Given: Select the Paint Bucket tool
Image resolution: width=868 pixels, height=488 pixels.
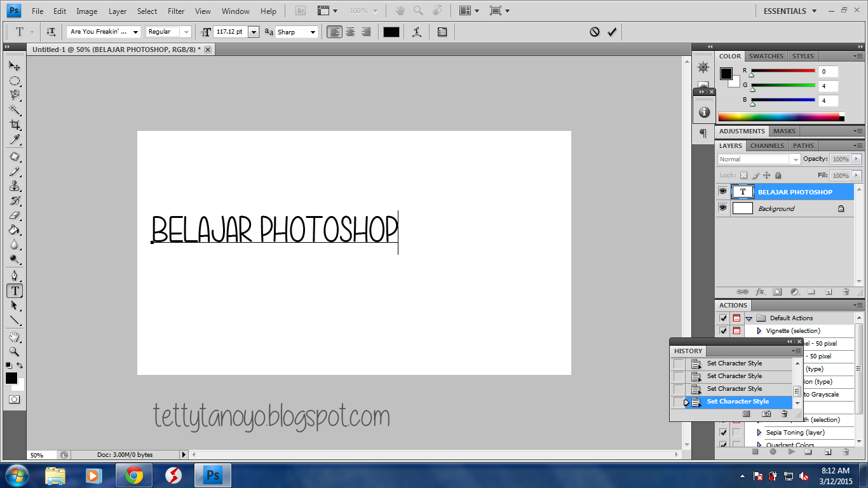Looking at the screenshot, I should [14, 230].
